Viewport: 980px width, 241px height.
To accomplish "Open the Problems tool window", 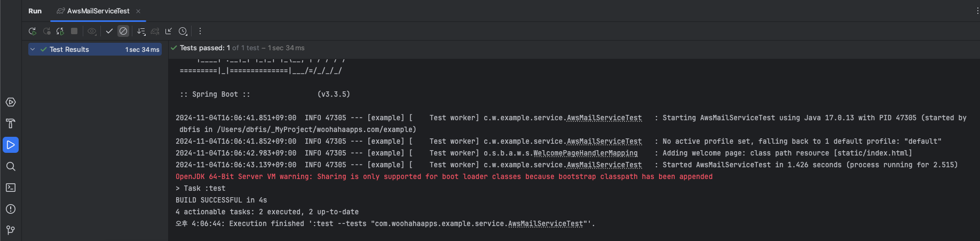I will click(11, 209).
